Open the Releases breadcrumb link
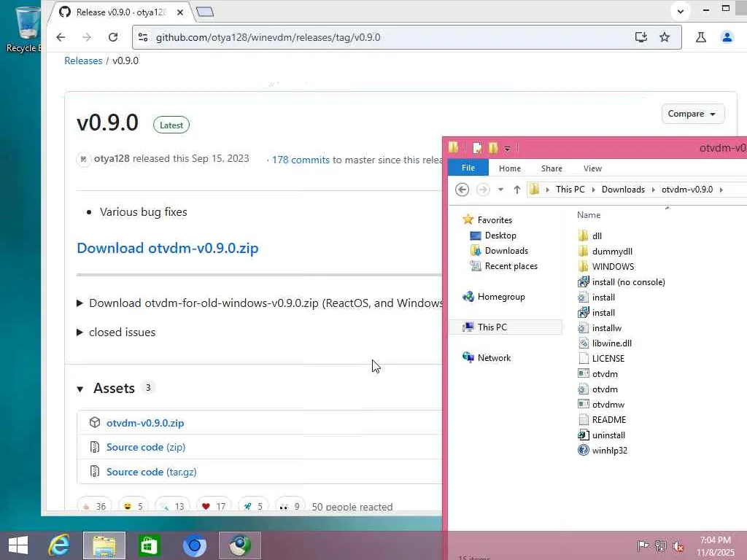Viewport: 747px width, 560px height. coord(83,61)
